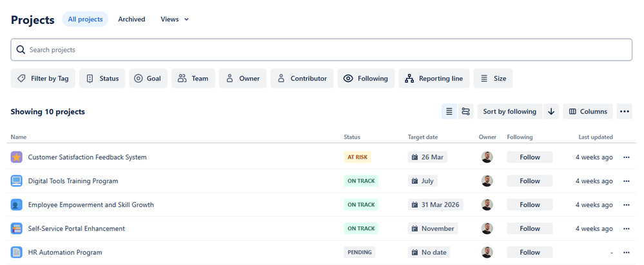Click the Owner column header
The image size is (644, 265).
487,137
